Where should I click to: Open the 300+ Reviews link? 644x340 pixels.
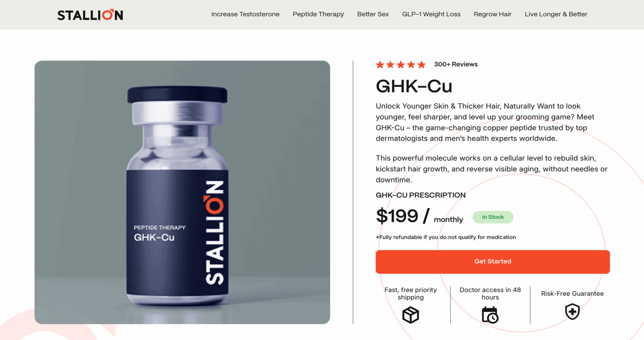[x=456, y=64]
